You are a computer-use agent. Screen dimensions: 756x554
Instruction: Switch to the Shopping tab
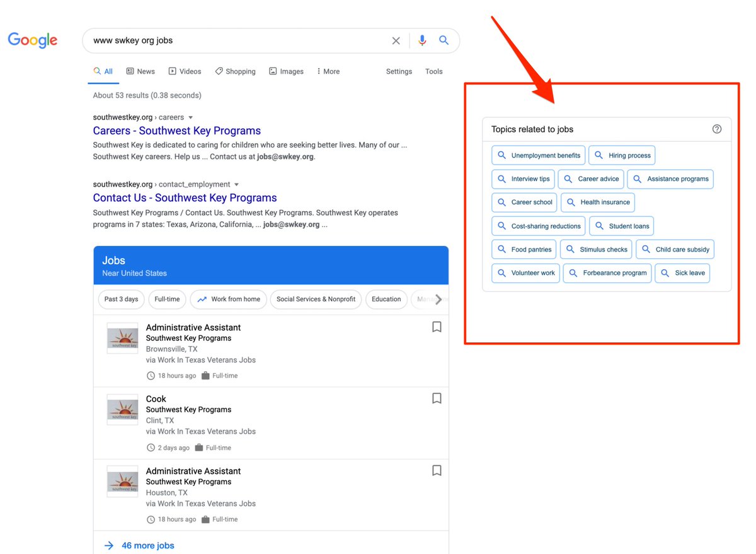[x=235, y=71]
